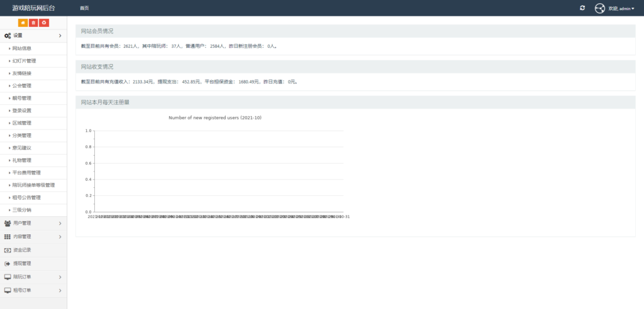Expand the 用户管理 chevron arrow

60,223
